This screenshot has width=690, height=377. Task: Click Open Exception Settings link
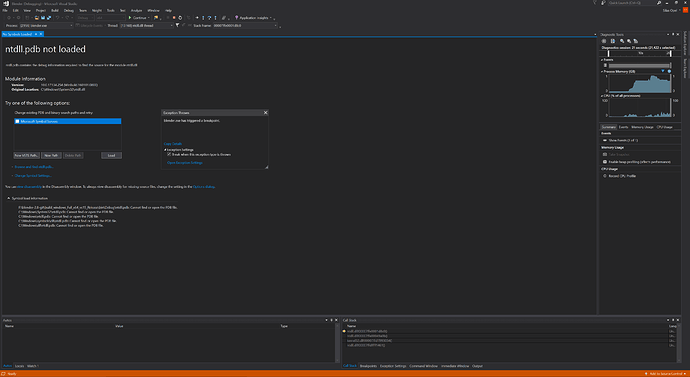pos(185,163)
